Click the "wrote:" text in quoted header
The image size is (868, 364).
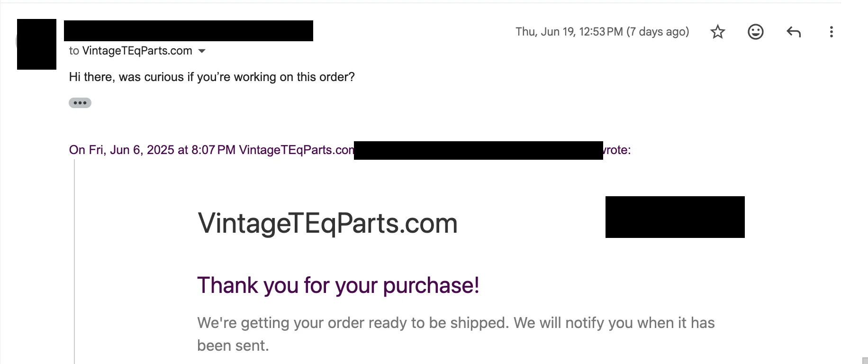pos(617,150)
